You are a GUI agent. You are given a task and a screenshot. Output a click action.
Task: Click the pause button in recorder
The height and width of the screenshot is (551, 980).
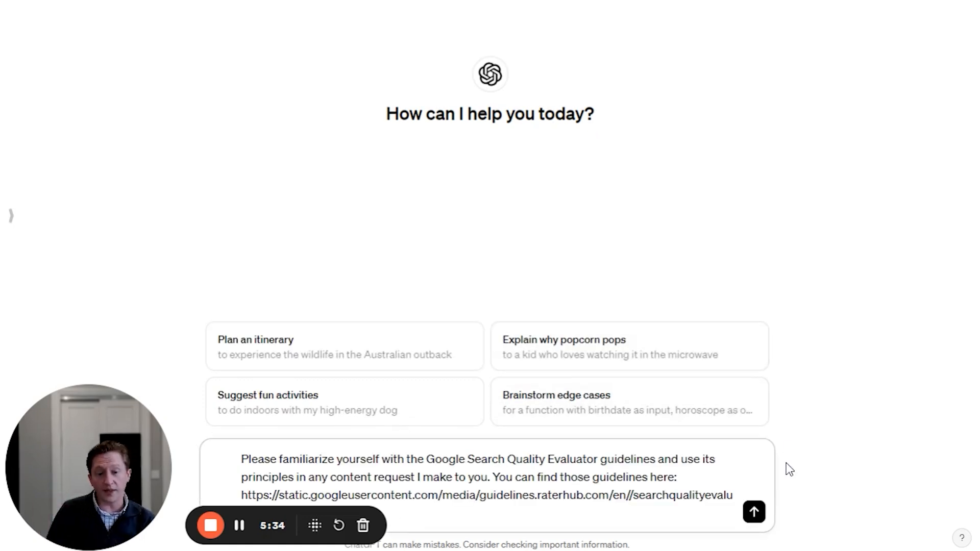click(x=239, y=525)
